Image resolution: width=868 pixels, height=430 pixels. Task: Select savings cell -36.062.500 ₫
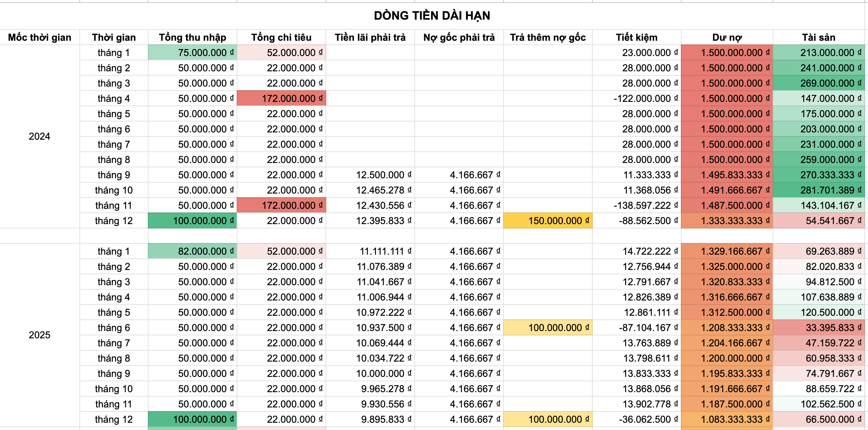[636, 419]
